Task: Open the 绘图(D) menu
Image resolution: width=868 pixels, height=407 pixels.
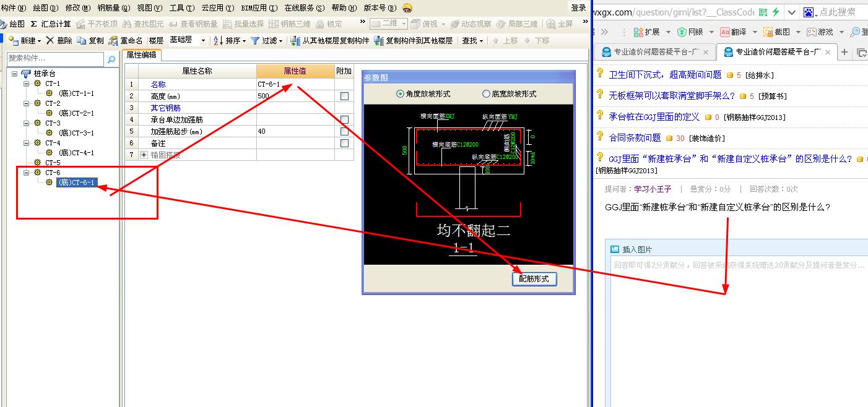Action: (x=45, y=8)
